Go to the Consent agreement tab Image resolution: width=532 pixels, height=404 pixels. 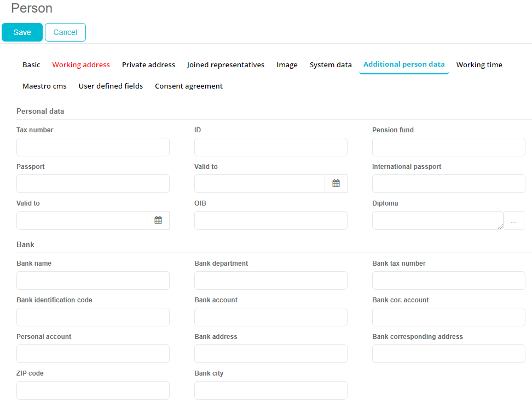pyautogui.click(x=189, y=86)
